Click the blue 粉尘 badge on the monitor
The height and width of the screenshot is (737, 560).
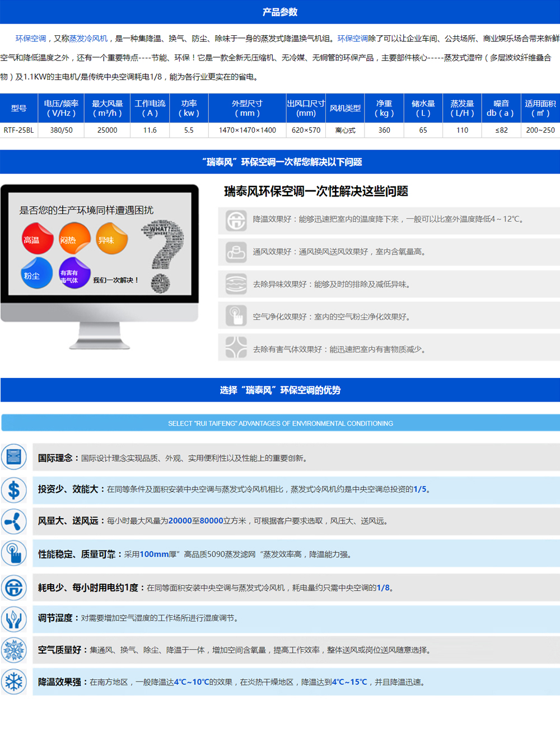click(x=36, y=274)
